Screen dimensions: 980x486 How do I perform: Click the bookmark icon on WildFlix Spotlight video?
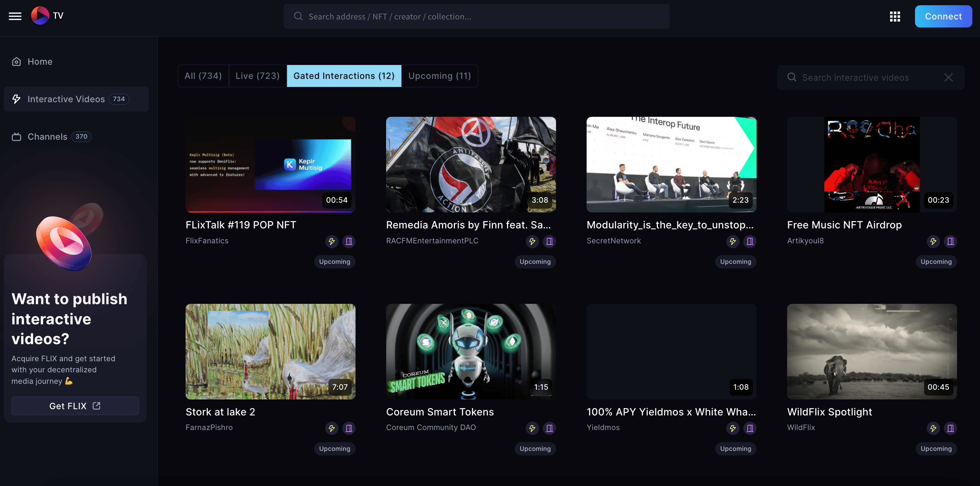pyautogui.click(x=950, y=428)
